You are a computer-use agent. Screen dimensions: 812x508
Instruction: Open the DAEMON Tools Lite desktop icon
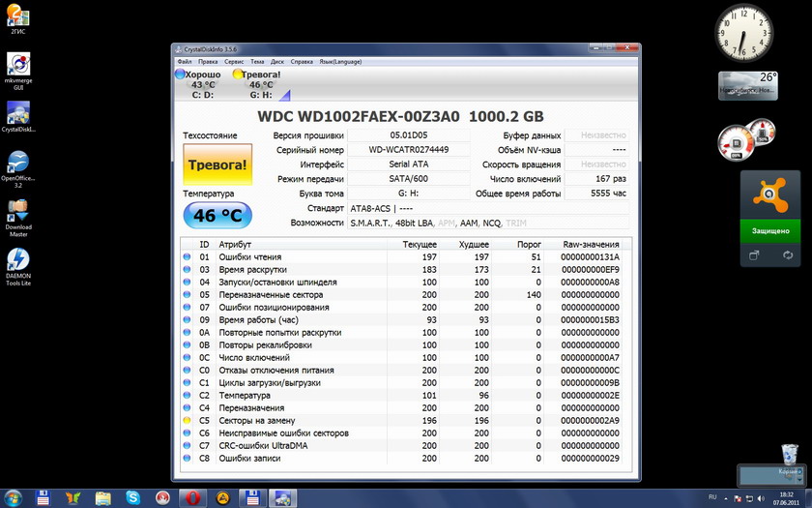pos(18,266)
